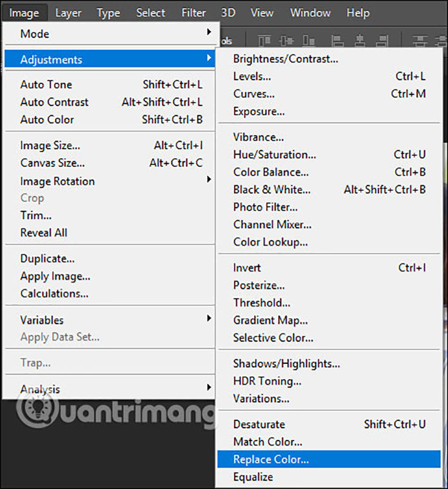Click the Distribute Top Edges icon

click(x=419, y=40)
